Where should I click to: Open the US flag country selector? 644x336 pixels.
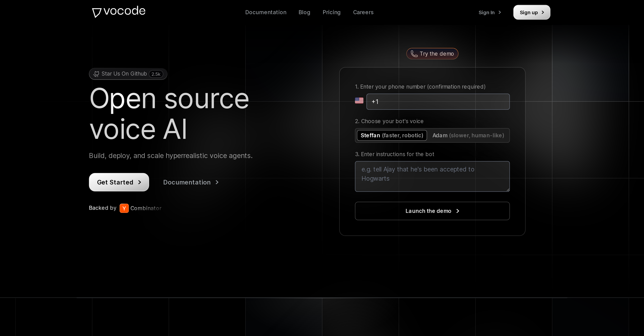[x=359, y=101]
